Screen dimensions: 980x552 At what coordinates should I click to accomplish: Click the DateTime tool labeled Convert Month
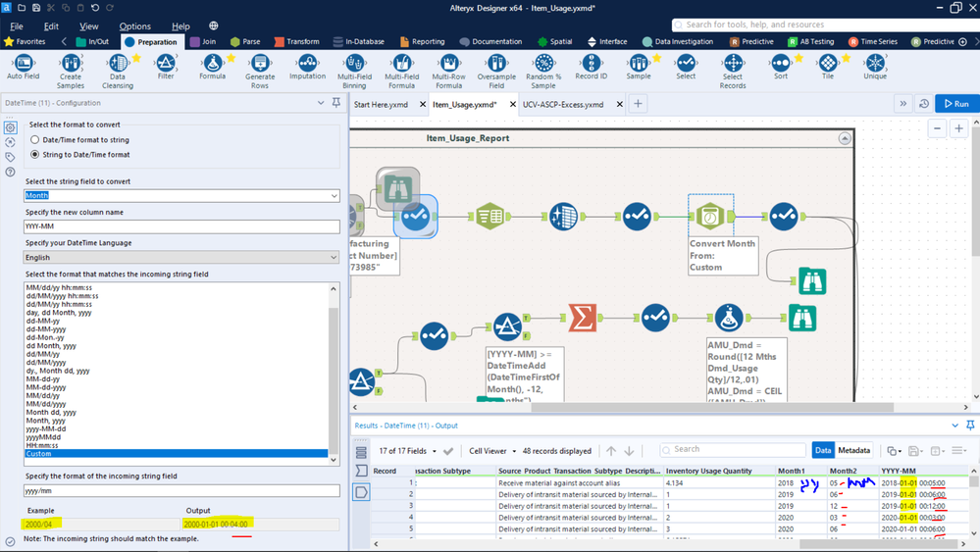point(709,216)
